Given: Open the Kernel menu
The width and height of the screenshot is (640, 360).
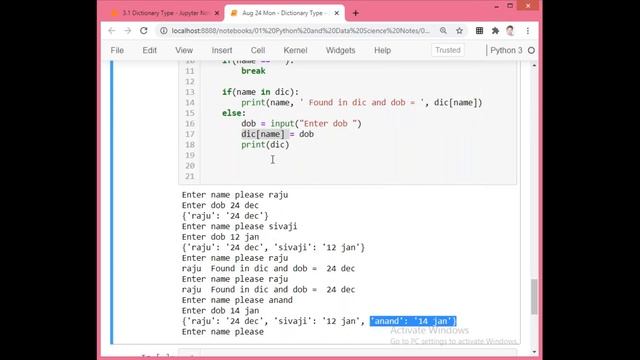Looking at the screenshot, I should 295,50.
